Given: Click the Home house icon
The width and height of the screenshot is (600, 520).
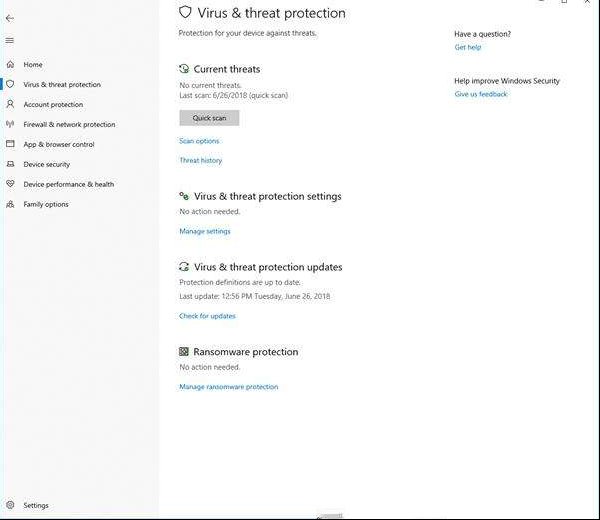Looking at the screenshot, I should (10, 64).
